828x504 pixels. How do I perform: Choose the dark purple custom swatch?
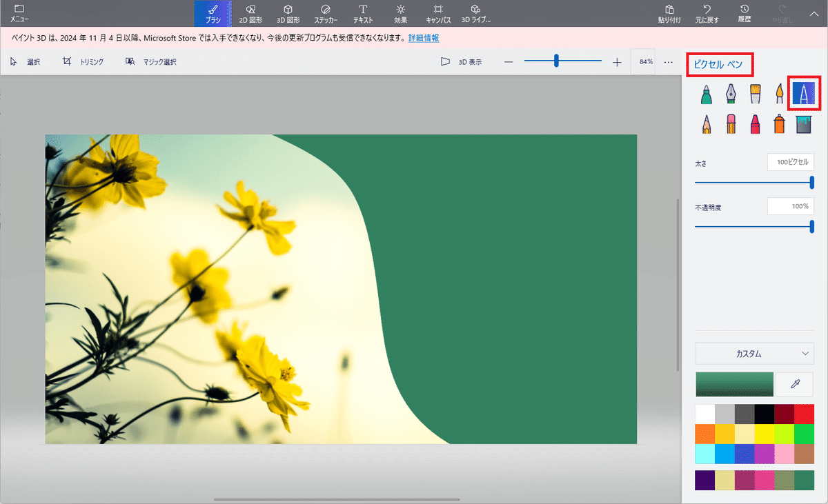pyautogui.click(x=705, y=480)
